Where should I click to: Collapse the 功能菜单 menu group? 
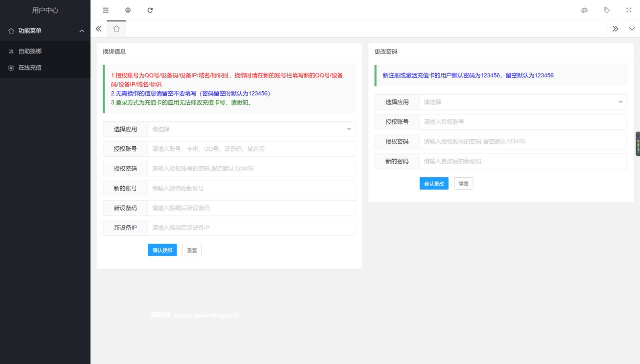[x=82, y=31]
